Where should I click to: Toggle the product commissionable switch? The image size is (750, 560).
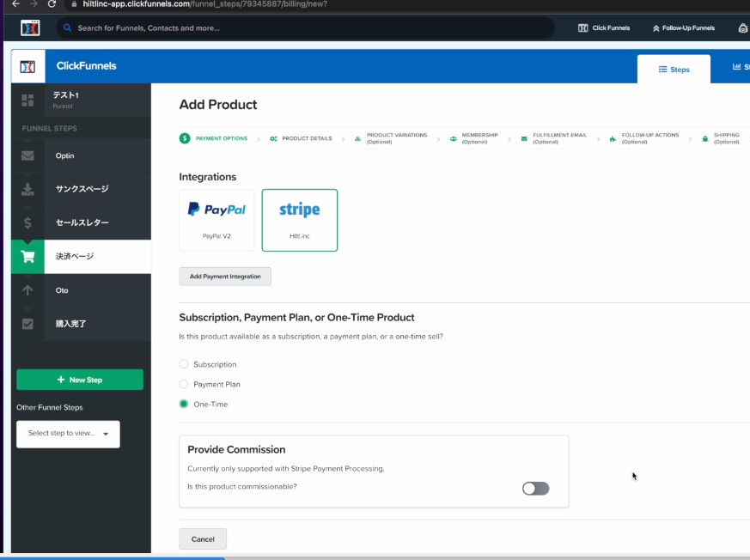(x=536, y=488)
